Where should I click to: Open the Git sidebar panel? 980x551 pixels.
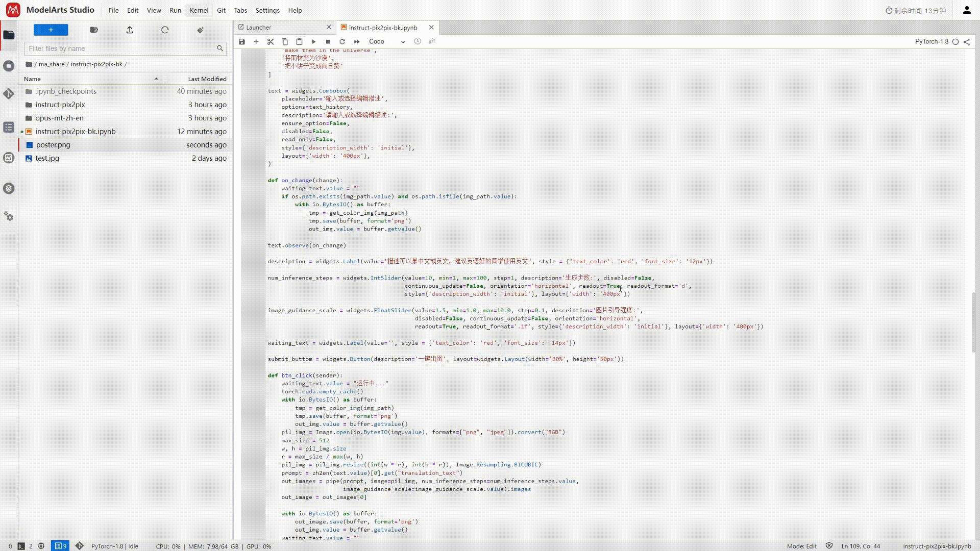point(9,94)
